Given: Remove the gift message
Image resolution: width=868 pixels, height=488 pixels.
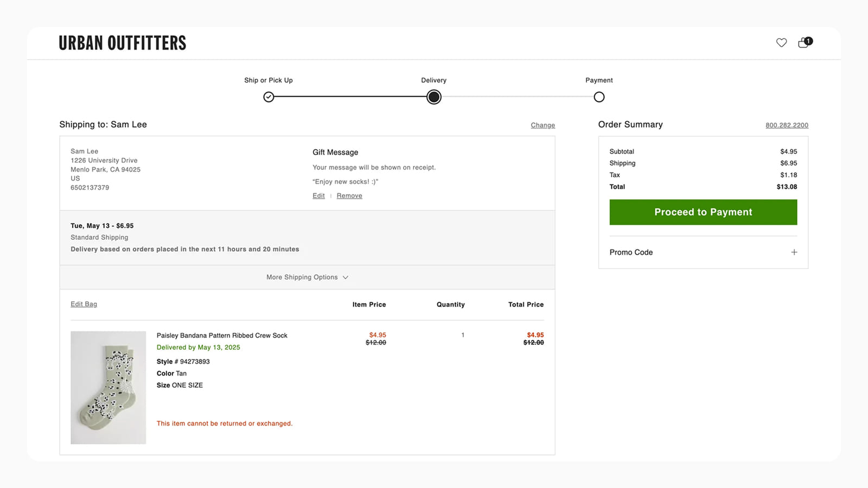Looking at the screenshot, I should pyautogui.click(x=349, y=196).
